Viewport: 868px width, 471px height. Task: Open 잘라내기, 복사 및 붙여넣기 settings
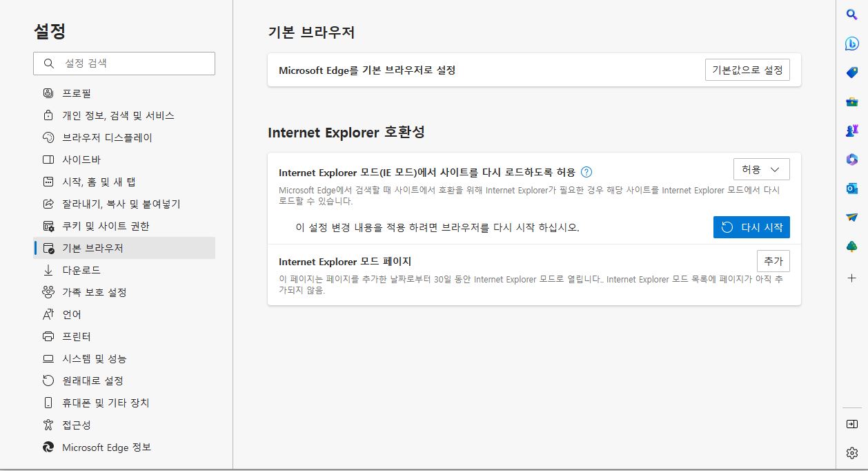coord(124,204)
